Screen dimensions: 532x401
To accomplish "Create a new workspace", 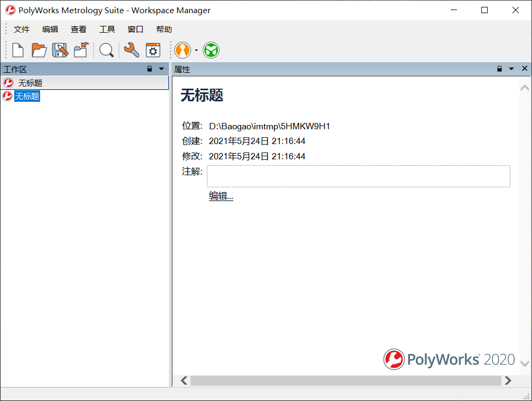I will point(17,50).
